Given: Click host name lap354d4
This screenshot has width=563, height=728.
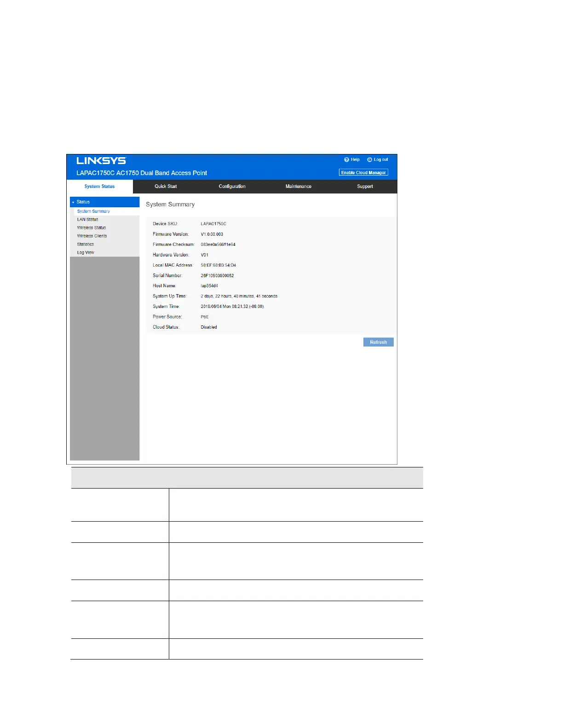Looking at the screenshot, I should pos(209,286).
